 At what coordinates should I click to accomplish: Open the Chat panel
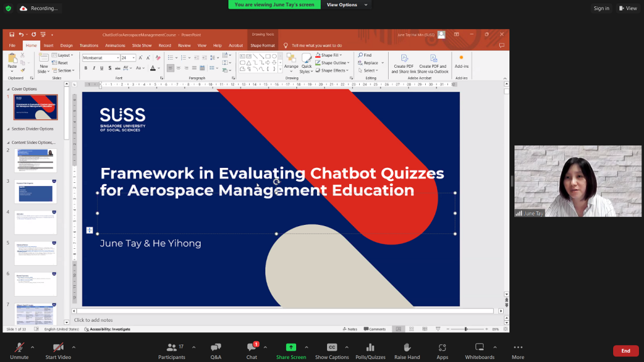[x=252, y=348]
